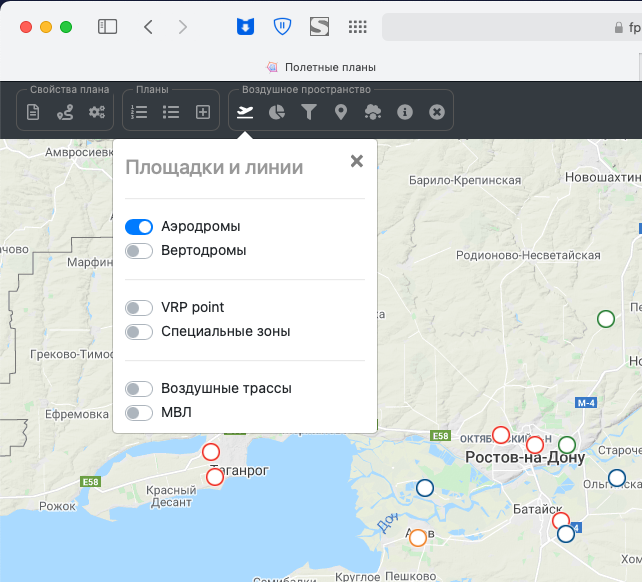This screenshot has height=582, width=642.
Task: Select the Полетные планы bookmark
Action: [x=321, y=67]
